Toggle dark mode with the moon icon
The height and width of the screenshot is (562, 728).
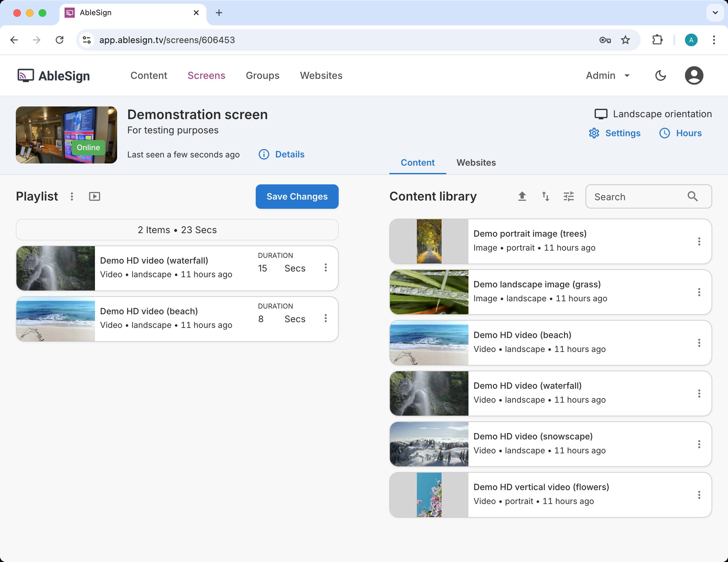[660, 76]
